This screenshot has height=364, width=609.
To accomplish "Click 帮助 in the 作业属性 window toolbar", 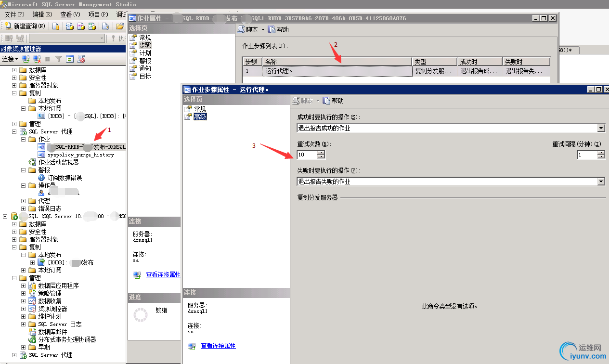I will point(278,29).
